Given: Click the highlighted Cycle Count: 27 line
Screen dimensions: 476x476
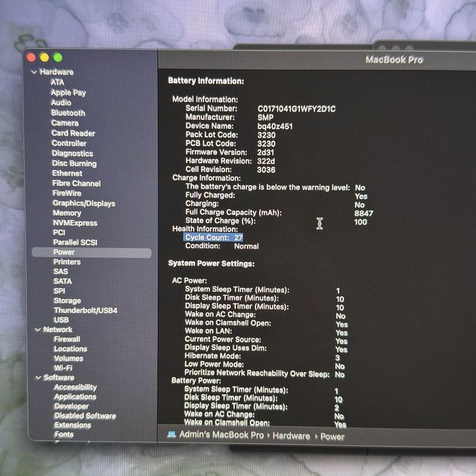Looking at the screenshot, I should [214, 237].
